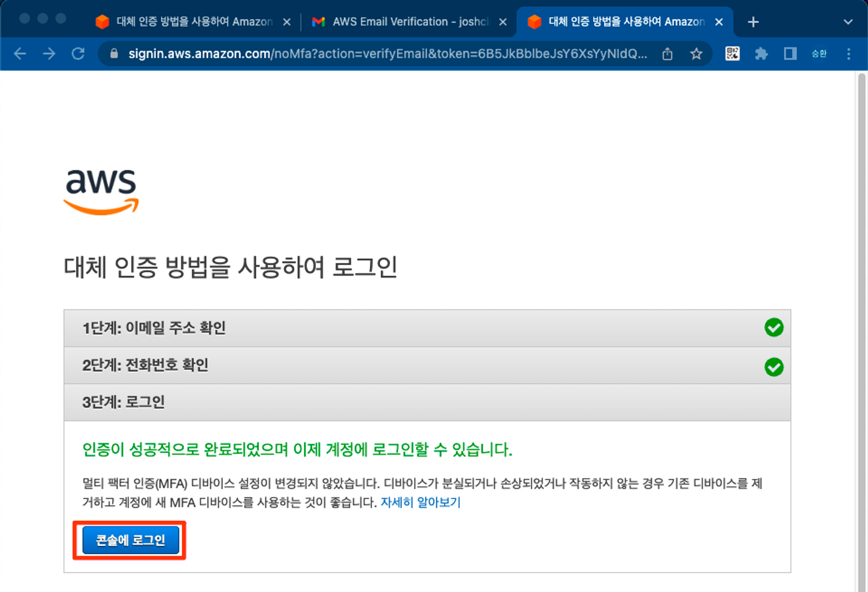Open the QR code extension icon
868x592 pixels.
point(732,54)
